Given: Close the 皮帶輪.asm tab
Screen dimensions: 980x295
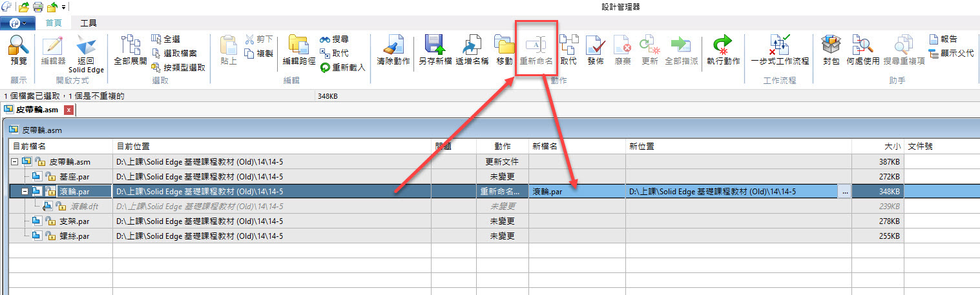Looking at the screenshot, I should point(69,110).
